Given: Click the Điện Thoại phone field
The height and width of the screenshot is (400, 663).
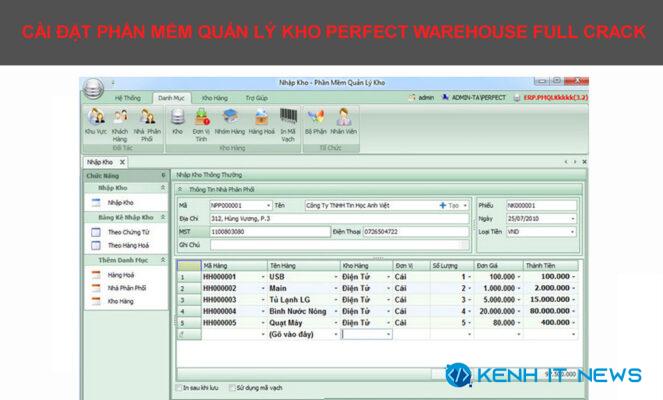Looking at the screenshot, I should (x=416, y=232).
